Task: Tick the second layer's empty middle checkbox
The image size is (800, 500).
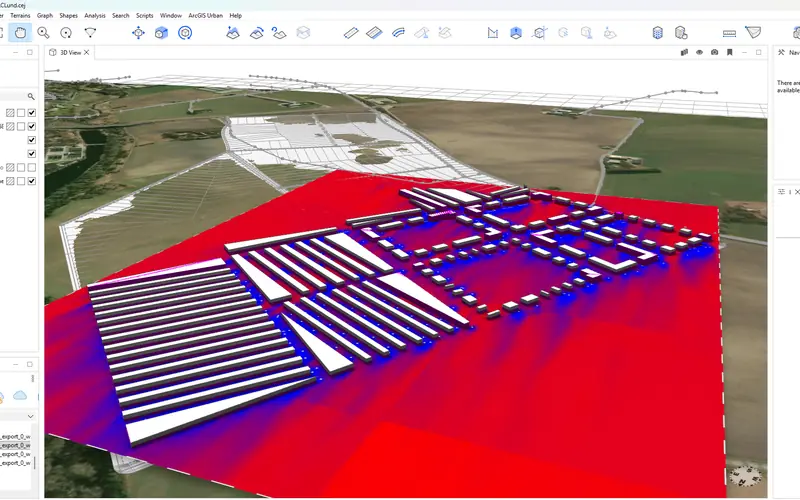Action: point(21,127)
